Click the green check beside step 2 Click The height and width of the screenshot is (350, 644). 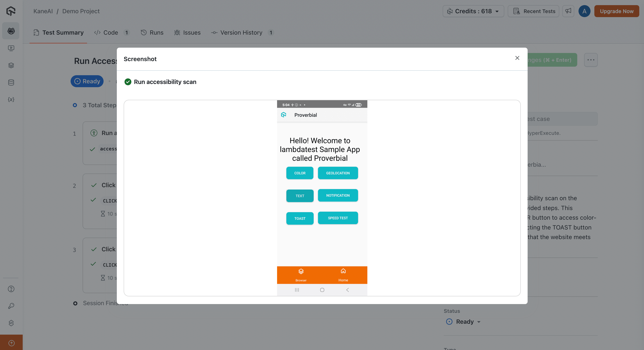coord(94,185)
